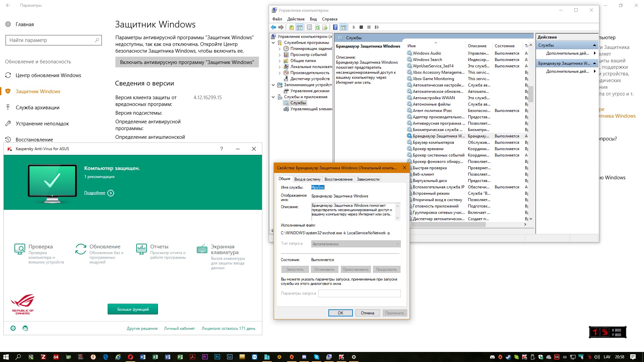Click the Export list toolbar icon
Screen dimensions: 644x362
pos(325,27)
